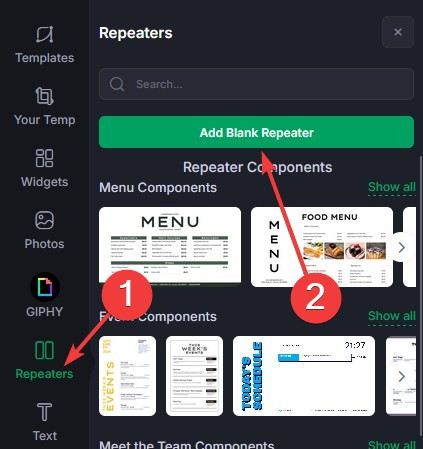423x449 pixels.
Task: Select the FOOD MENU template thumbnail
Action: tap(322, 247)
